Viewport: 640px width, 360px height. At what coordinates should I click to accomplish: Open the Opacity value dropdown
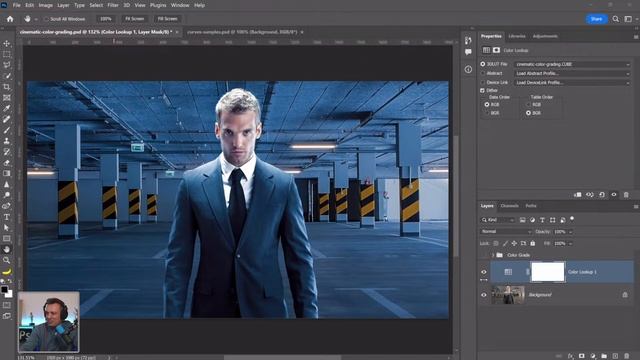coord(571,232)
